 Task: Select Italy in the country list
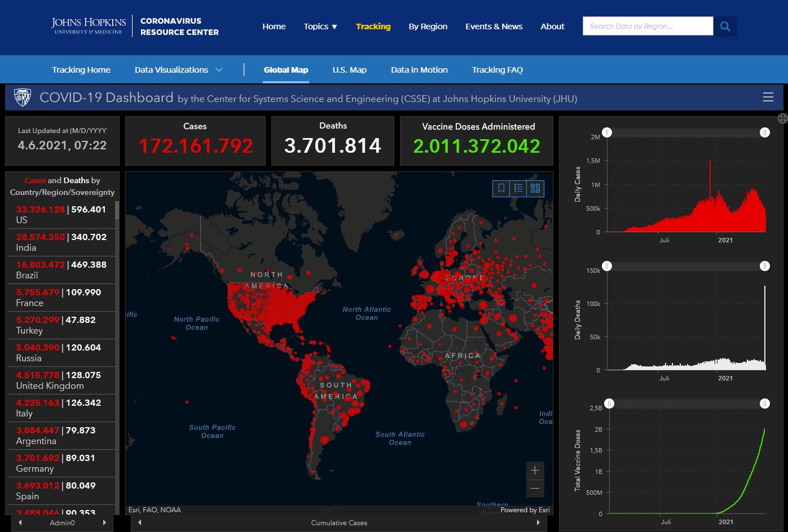61,408
